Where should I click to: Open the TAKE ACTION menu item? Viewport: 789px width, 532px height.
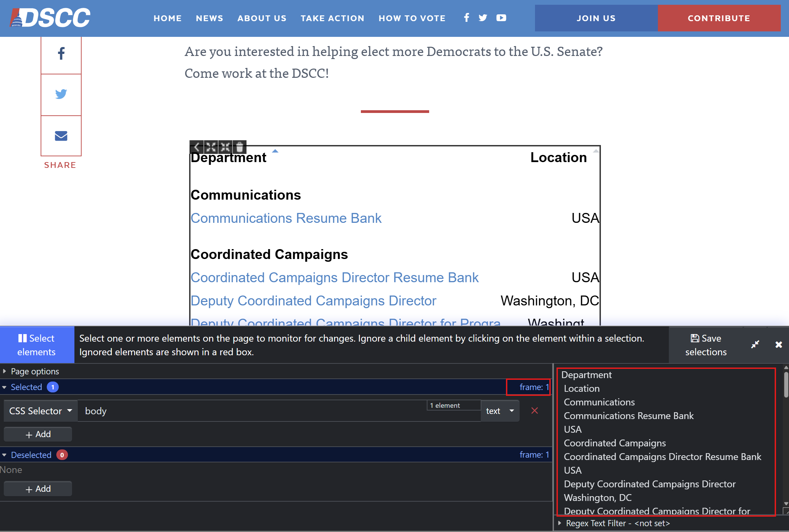coord(332,18)
